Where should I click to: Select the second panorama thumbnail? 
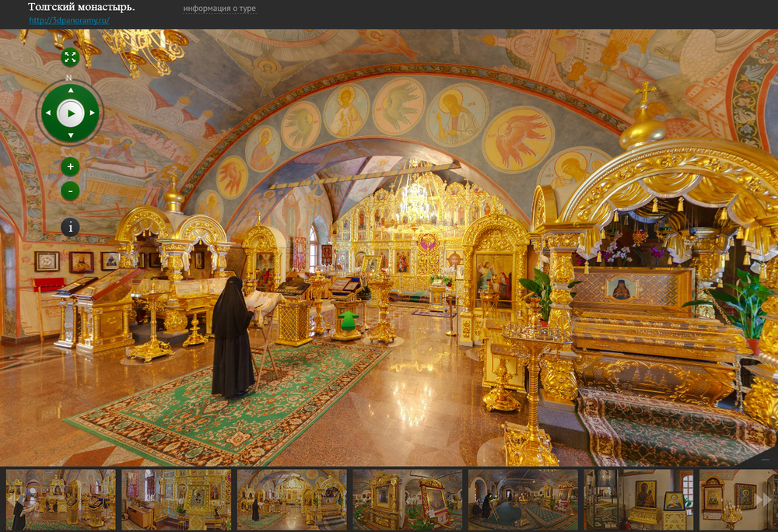pyautogui.click(x=176, y=500)
